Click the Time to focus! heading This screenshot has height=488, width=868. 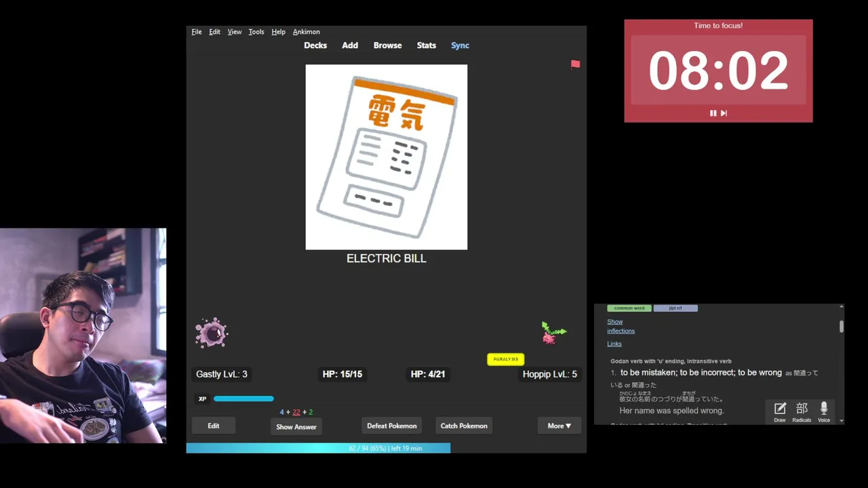pyautogui.click(x=718, y=26)
